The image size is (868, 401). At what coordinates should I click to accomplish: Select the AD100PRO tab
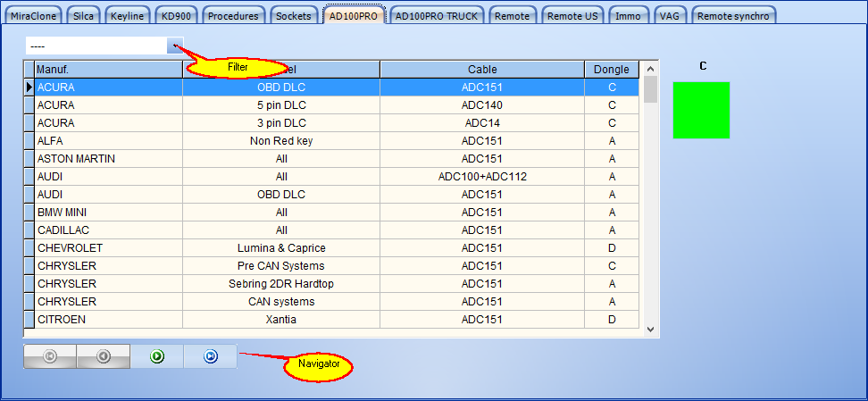354,16
